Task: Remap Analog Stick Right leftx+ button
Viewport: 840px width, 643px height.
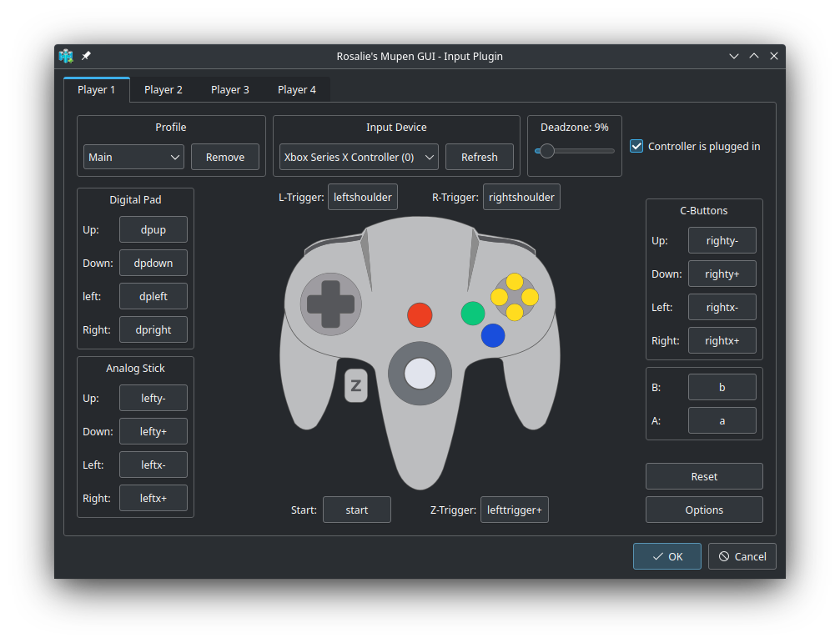Action: point(153,498)
